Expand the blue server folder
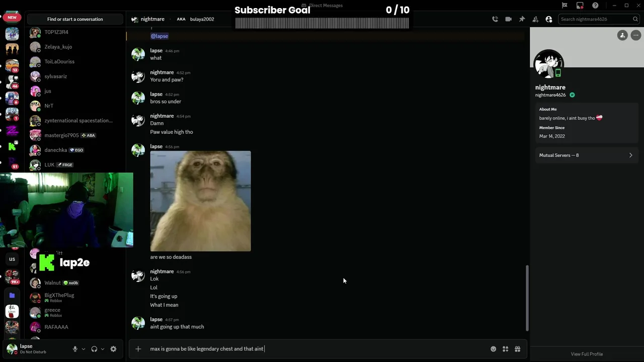Image resolution: width=644 pixels, height=362 pixels. 12,295
